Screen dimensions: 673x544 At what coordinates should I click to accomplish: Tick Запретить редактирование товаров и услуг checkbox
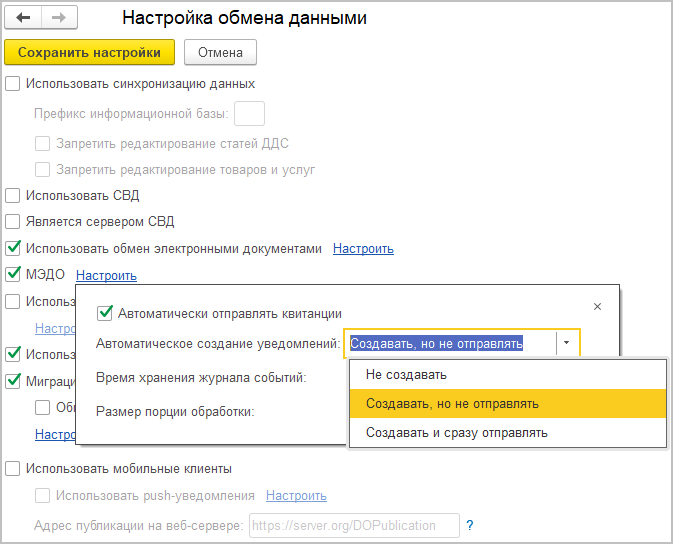[42, 170]
